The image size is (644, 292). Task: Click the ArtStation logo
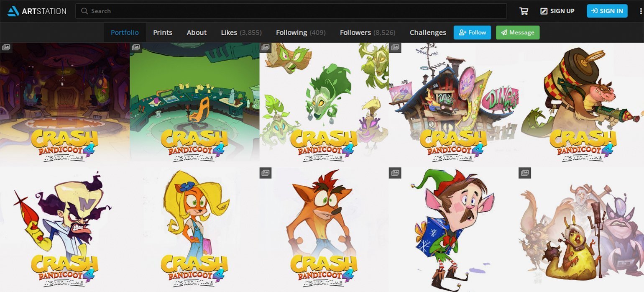pos(37,11)
